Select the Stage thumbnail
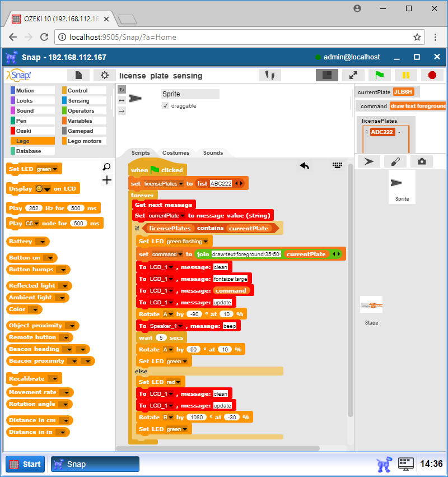This screenshot has width=448, height=477. click(x=371, y=311)
